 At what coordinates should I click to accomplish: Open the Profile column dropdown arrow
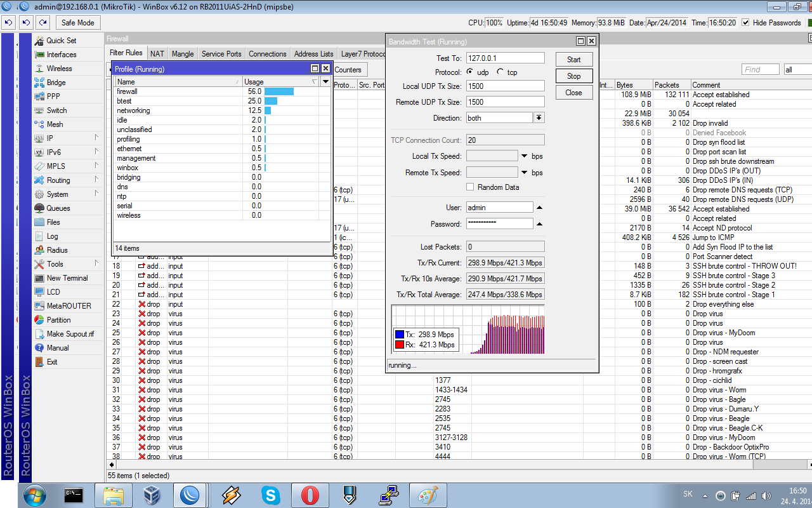tap(325, 82)
